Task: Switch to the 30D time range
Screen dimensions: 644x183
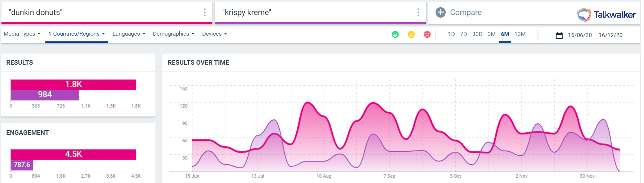Action: 477,34
